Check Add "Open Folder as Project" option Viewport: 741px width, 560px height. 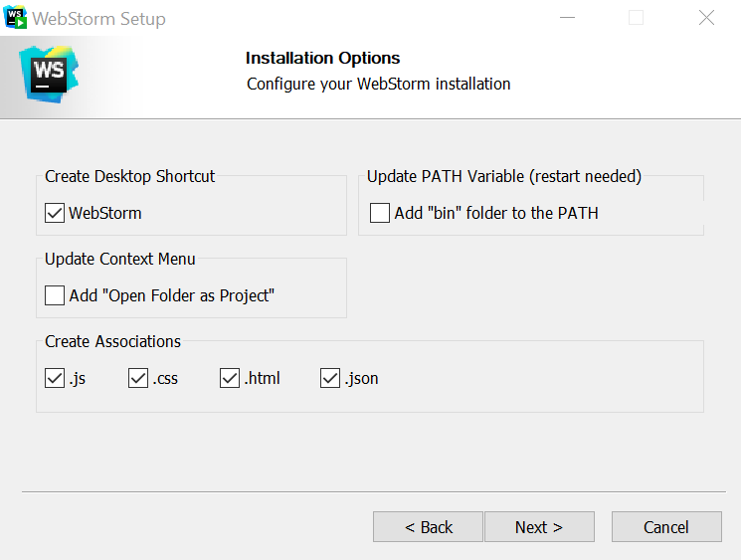tap(55, 295)
